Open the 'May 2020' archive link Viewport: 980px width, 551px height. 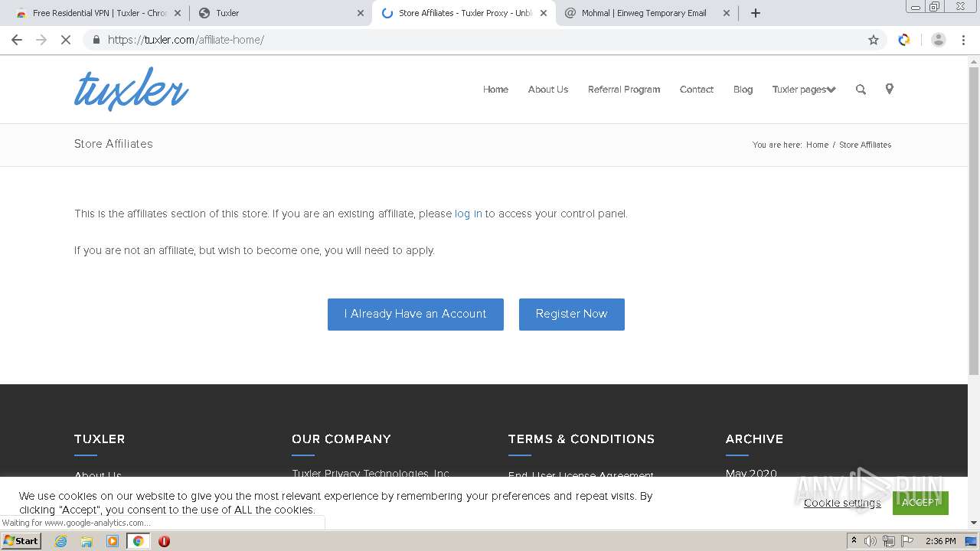coord(751,474)
